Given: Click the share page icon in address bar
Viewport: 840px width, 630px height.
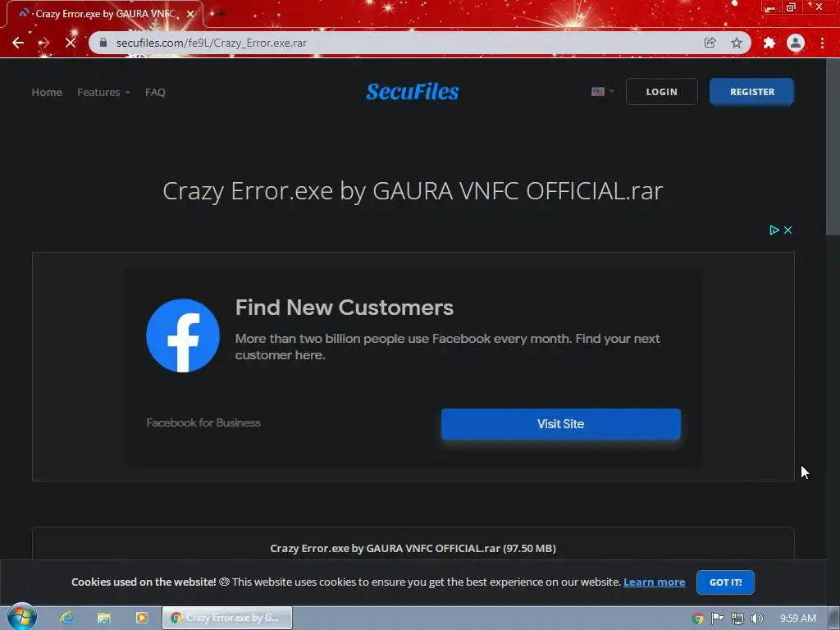Looking at the screenshot, I should 710,43.
